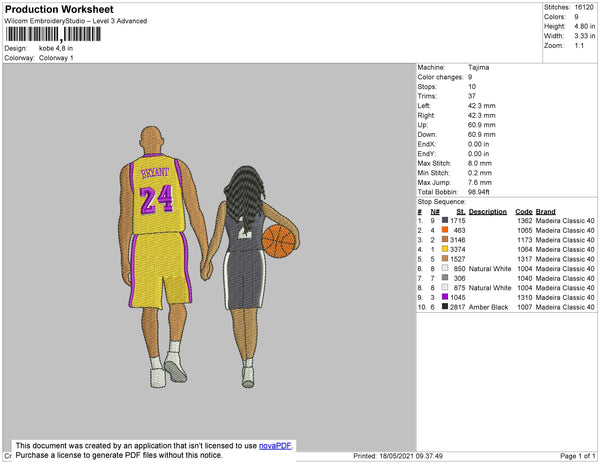This screenshot has height=464, width=600.
Task: Select stitch count '3374' in stop 4
Action: (x=458, y=249)
